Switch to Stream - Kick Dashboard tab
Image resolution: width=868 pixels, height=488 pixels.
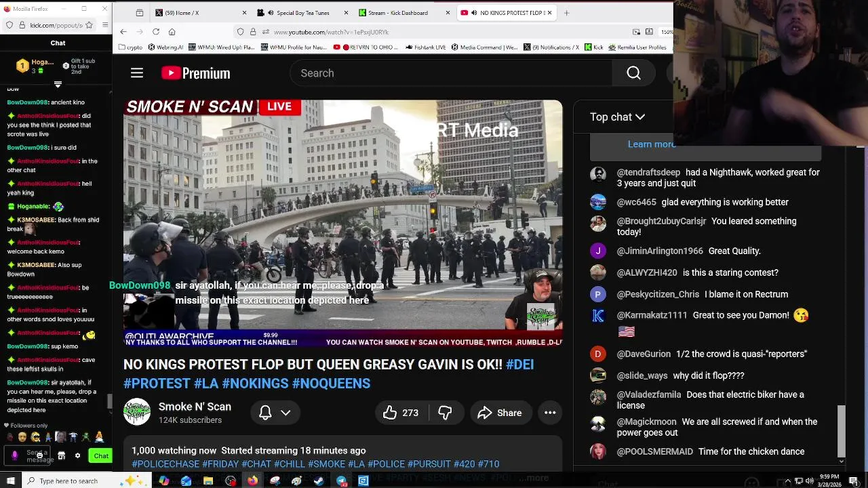[x=405, y=13]
